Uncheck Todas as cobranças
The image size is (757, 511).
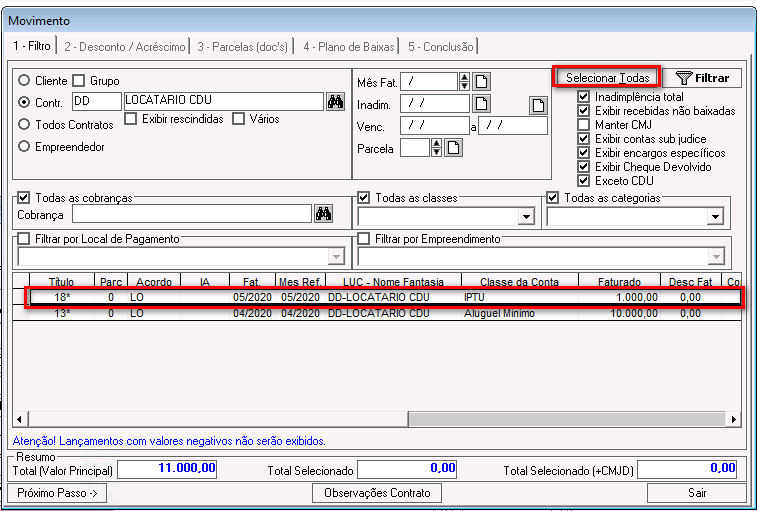[x=24, y=198]
